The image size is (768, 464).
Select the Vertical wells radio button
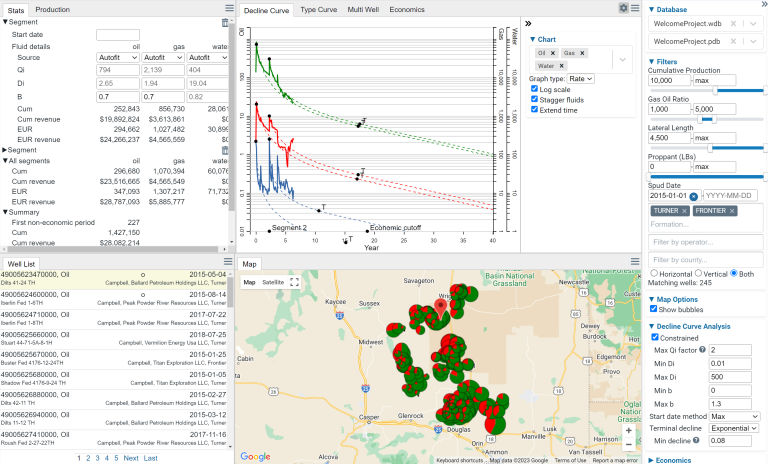[x=698, y=273]
